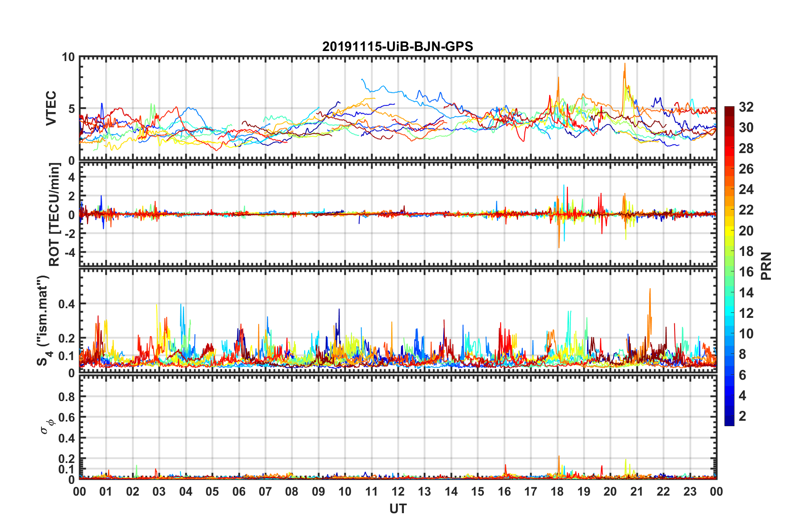The height and width of the screenshot is (532, 796).
Task: Click ROT y-tick label 4
Action: coord(72,177)
